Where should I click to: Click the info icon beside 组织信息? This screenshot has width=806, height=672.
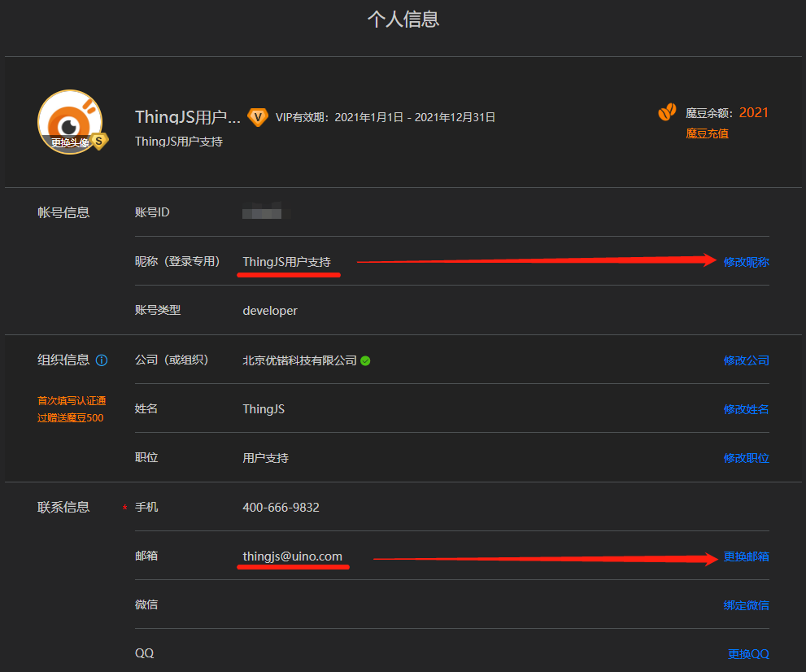tap(102, 360)
